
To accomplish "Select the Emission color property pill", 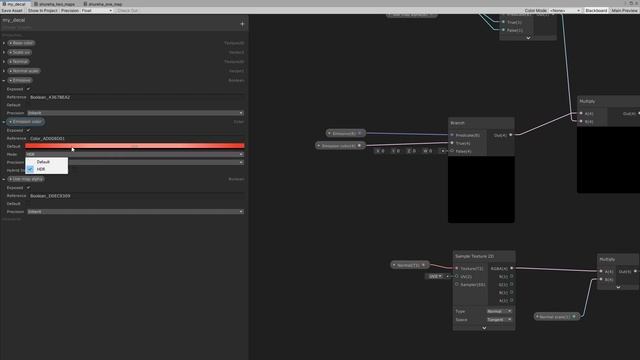I will (26, 122).
